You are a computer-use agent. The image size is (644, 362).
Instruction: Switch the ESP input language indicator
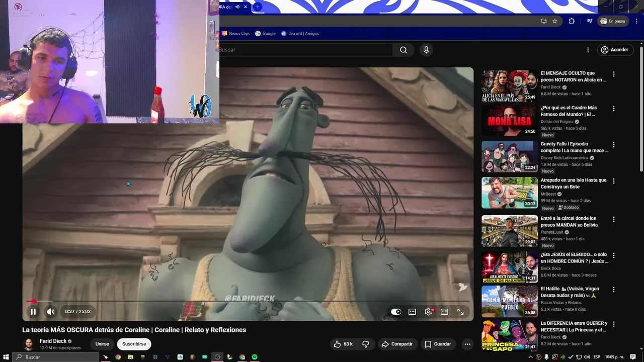[x=597, y=357]
